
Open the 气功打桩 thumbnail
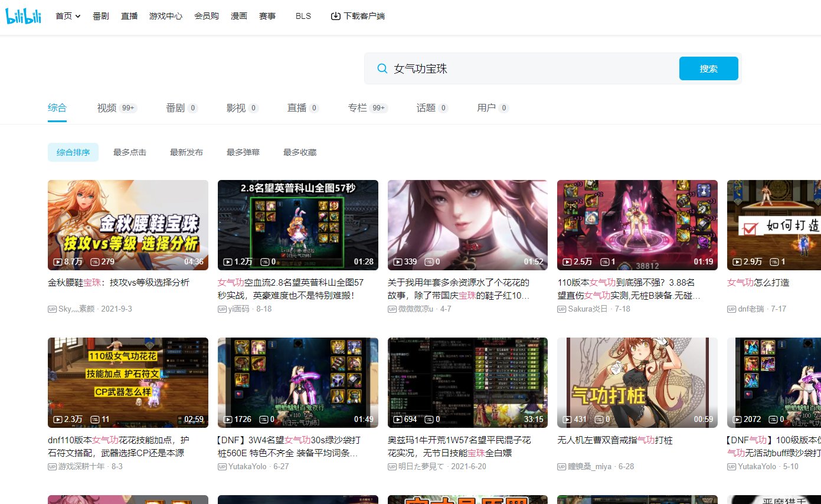pyautogui.click(x=637, y=382)
